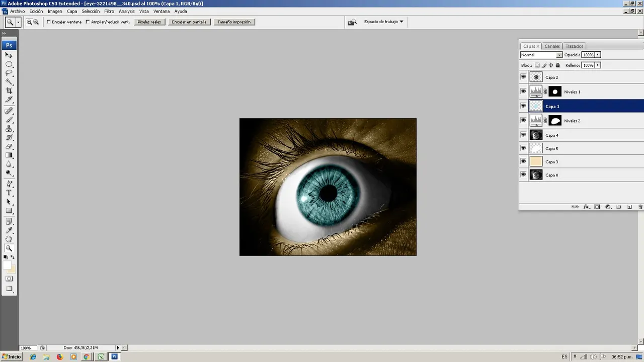Open status bar Doc info arrow
The image size is (644, 362).
coord(118,347)
